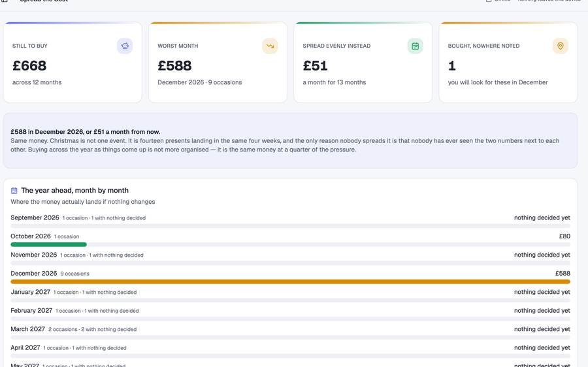Click the piggy bank icon in Still to Buy card
This screenshot has width=588, height=367.
point(125,46)
